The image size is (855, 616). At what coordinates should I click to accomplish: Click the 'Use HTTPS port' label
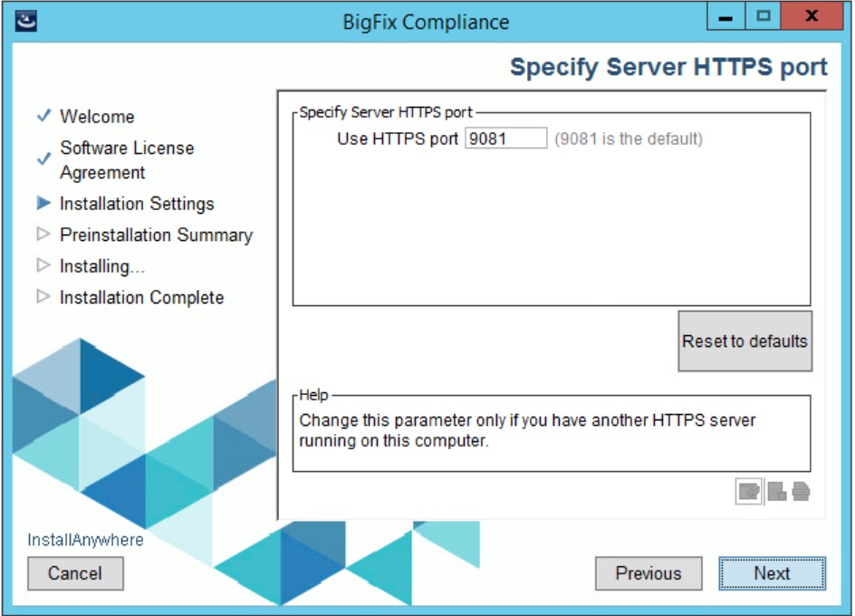click(398, 139)
